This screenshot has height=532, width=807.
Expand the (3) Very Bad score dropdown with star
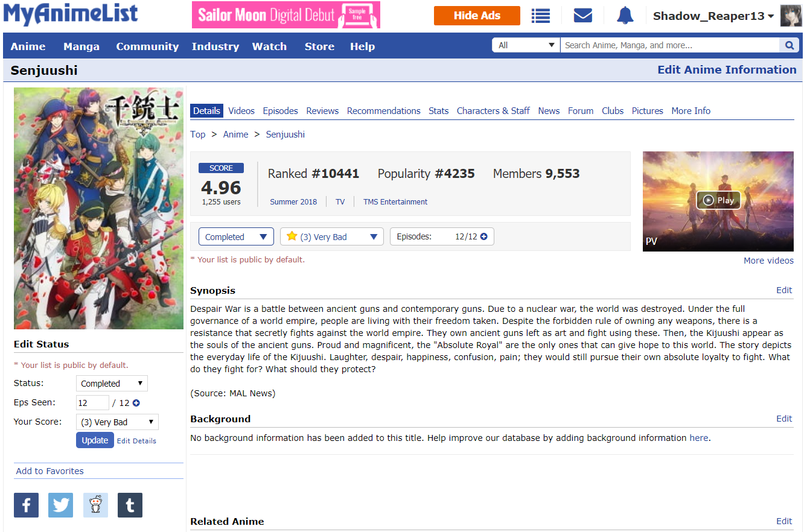tap(331, 236)
